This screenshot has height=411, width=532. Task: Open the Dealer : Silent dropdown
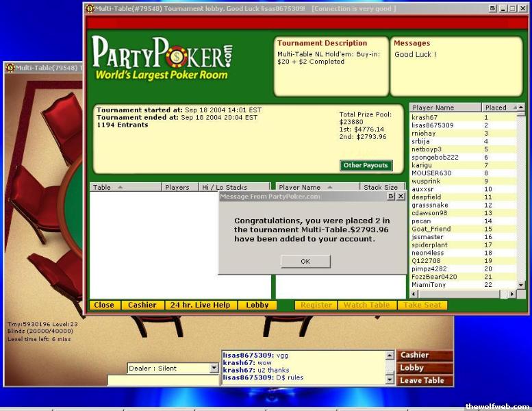(x=214, y=369)
